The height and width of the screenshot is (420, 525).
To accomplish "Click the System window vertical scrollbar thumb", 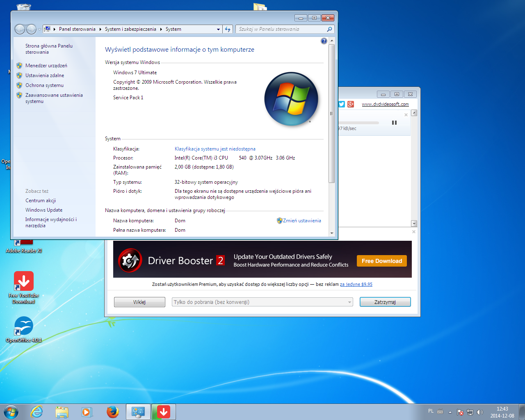I will [x=332, y=113].
